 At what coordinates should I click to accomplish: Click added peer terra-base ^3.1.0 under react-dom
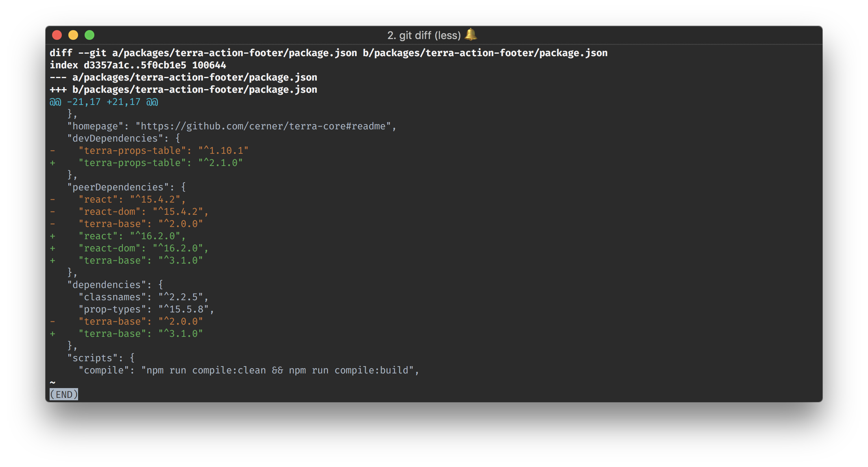[126, 260]
